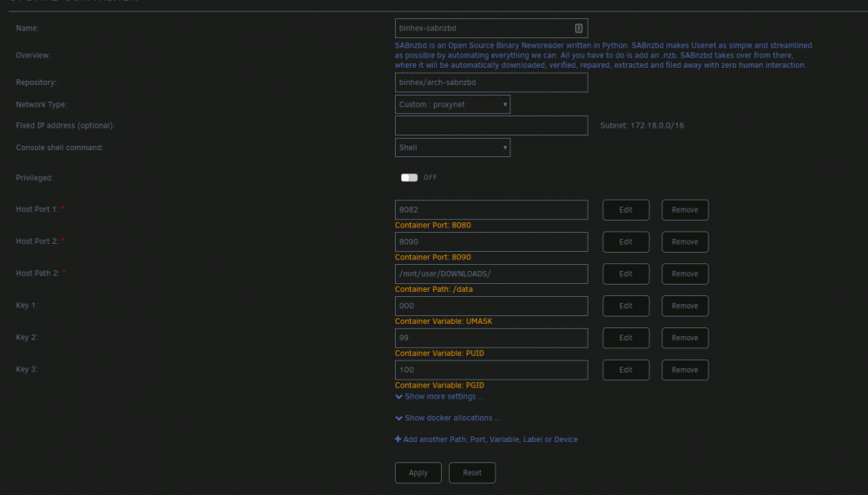This screenshot has width=868, height=495.
Task: Focus the Repository input field
Action: click(491, 82)
